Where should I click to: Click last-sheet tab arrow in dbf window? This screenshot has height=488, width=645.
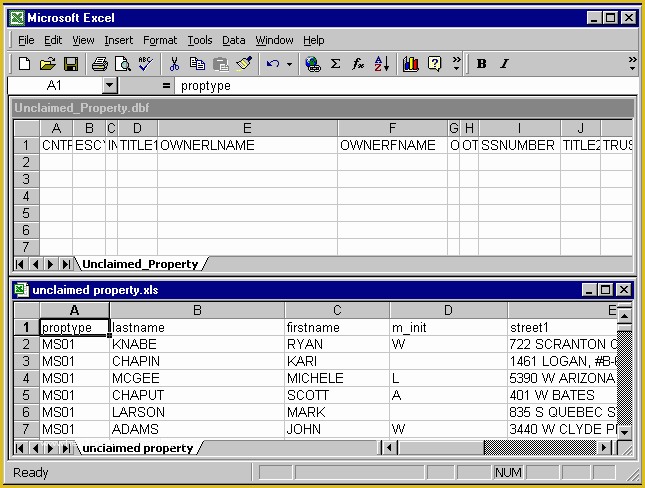[66, 264]
